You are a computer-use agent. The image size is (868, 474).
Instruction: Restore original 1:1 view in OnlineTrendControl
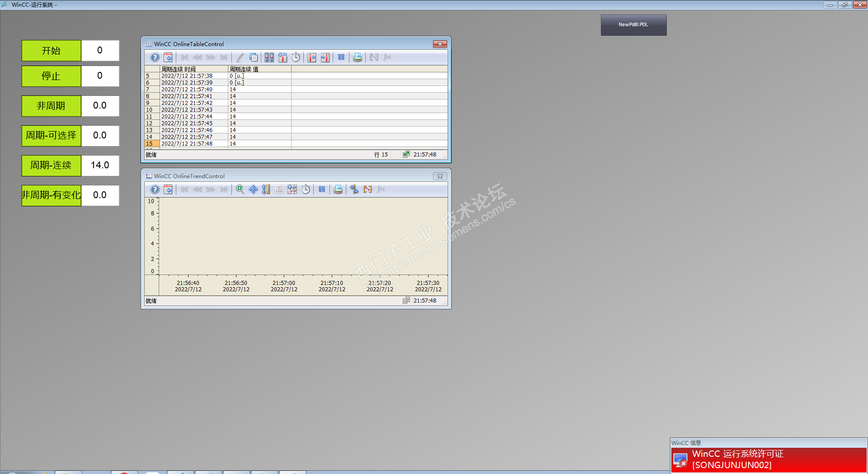click(279, 190)
